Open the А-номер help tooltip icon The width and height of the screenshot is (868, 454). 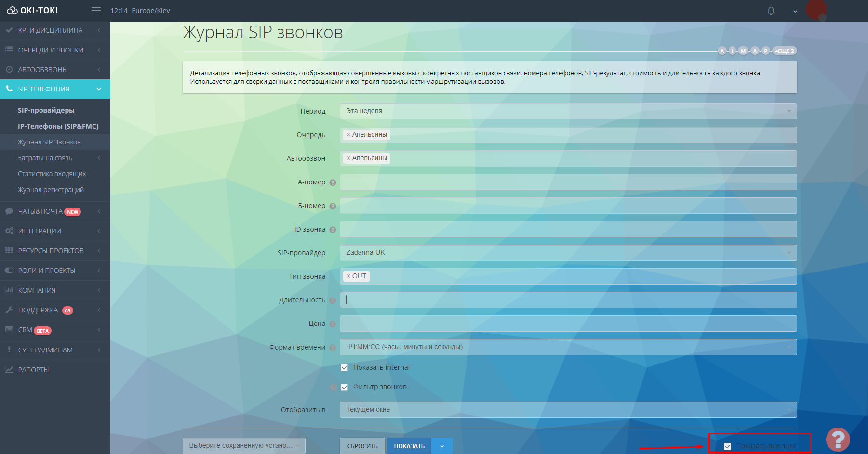(333, 182)
